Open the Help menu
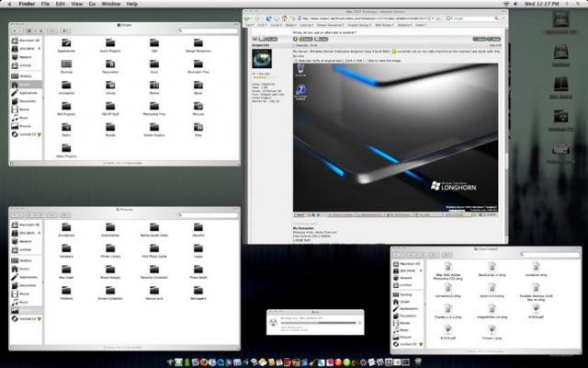This screenshot has width=588, height=368. pos(132,4)
